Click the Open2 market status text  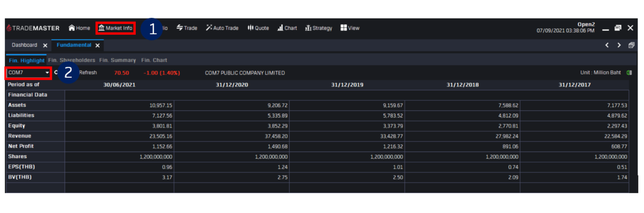tap(586, 24)
